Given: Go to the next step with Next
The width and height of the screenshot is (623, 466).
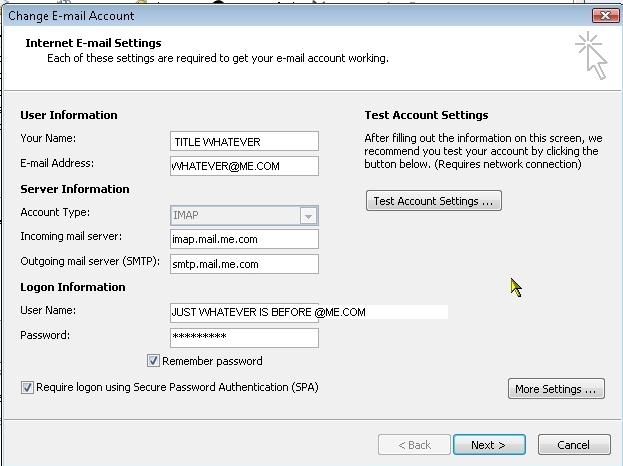Looking at the screenshot, I should coord(489,445).
